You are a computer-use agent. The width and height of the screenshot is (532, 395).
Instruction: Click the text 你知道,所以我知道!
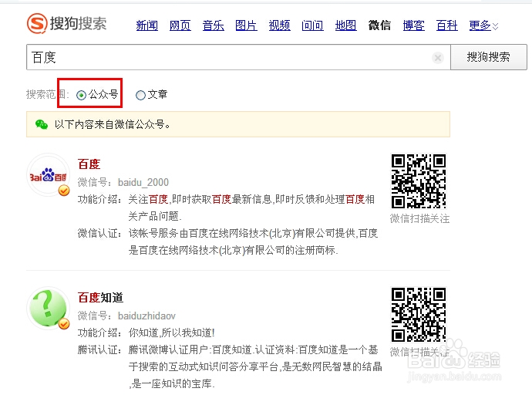tap(172, 333)
